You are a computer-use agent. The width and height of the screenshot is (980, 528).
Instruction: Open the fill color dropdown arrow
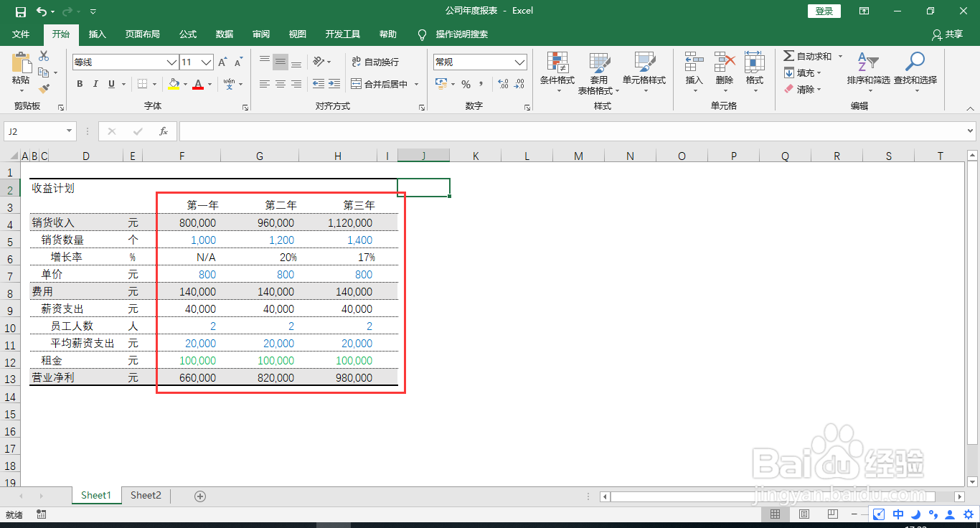tap(184, 84)
